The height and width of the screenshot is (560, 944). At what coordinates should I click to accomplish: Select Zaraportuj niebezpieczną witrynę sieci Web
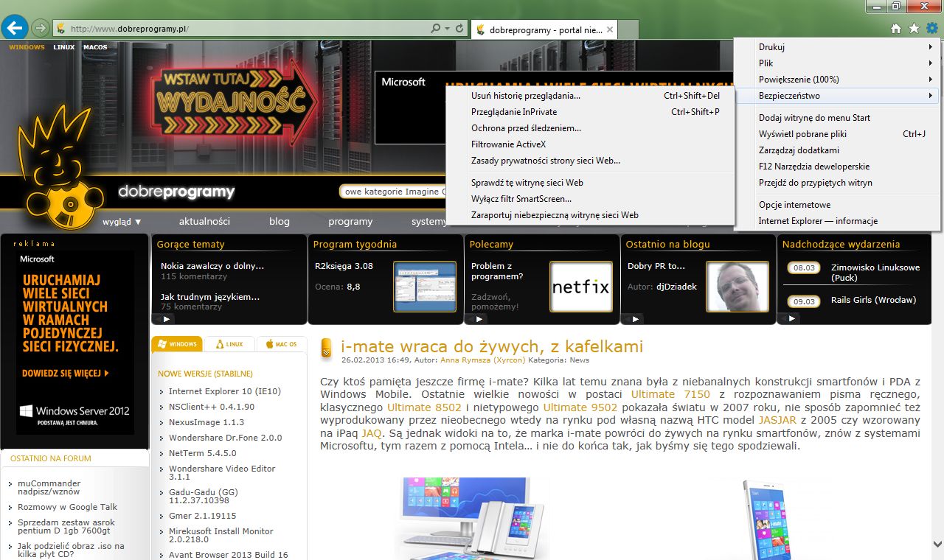pos(591,215)
